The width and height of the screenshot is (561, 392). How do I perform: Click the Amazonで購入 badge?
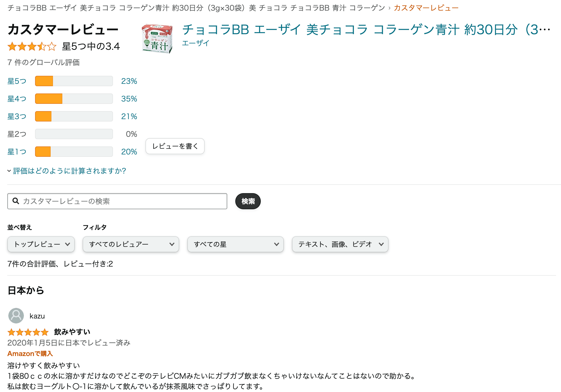30,354
